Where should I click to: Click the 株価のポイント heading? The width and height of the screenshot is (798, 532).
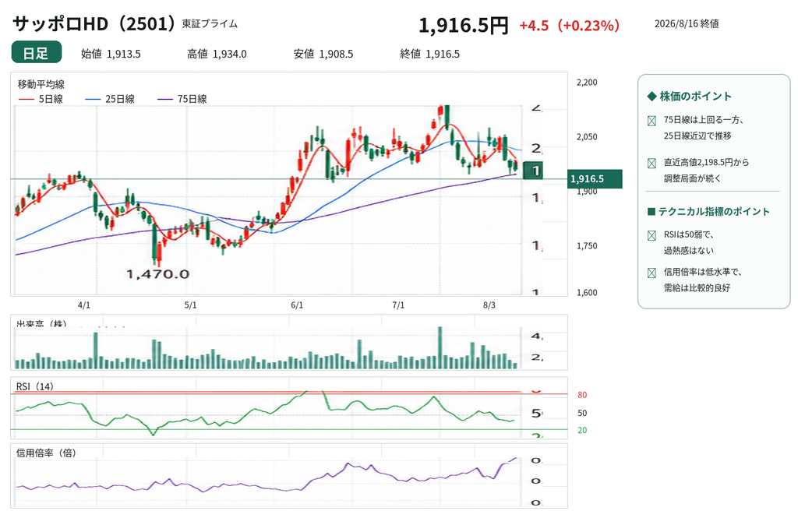coord(696,96)
